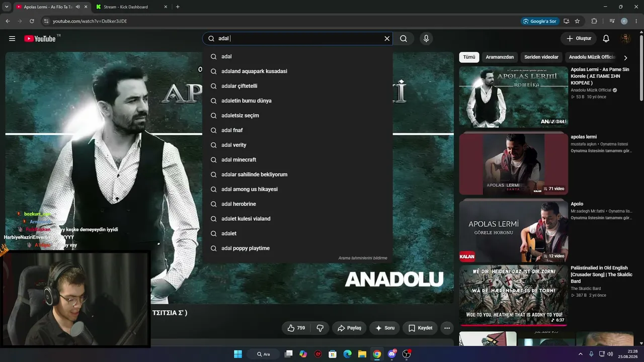Screen dimensions: 644x362
Task: Open the "Arama tahminlerini bildirme" link
Action: pyautogui.click(x=363, y=258)
